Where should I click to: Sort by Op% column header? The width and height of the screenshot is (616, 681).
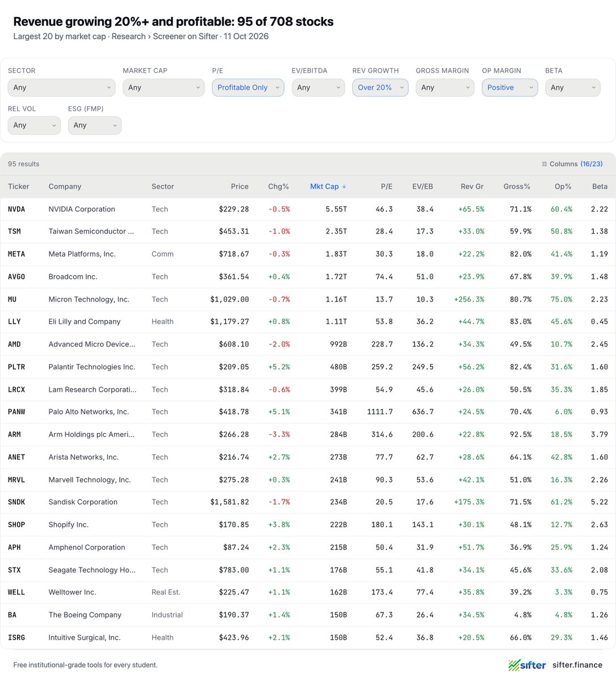pyautogui.click(x=563, y=186)
